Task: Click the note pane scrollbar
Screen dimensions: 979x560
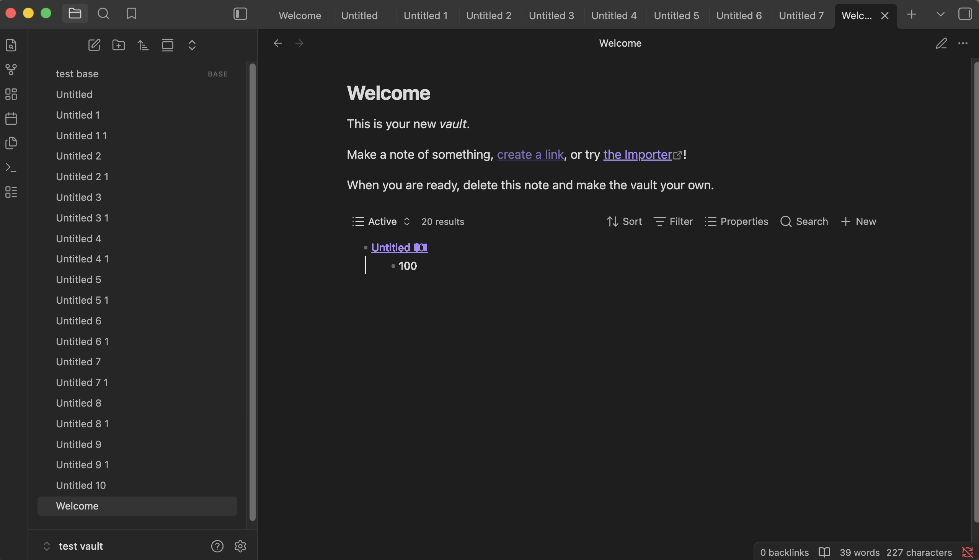Action: click(976, 292)
